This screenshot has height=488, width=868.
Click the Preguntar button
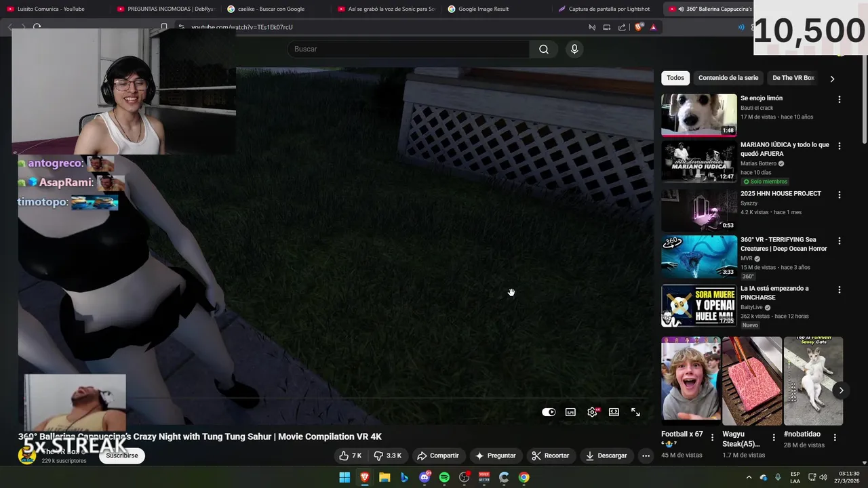tap(496, 455)
